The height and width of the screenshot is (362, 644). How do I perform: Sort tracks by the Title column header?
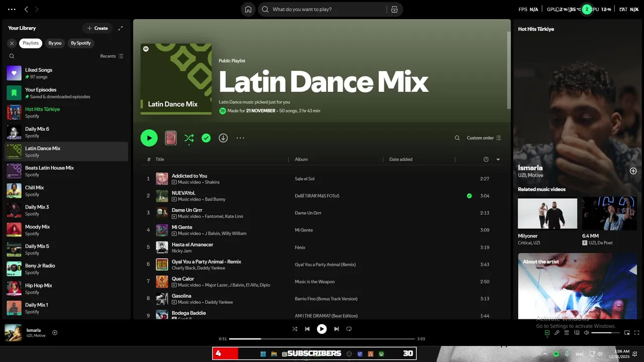click(159, 159)
